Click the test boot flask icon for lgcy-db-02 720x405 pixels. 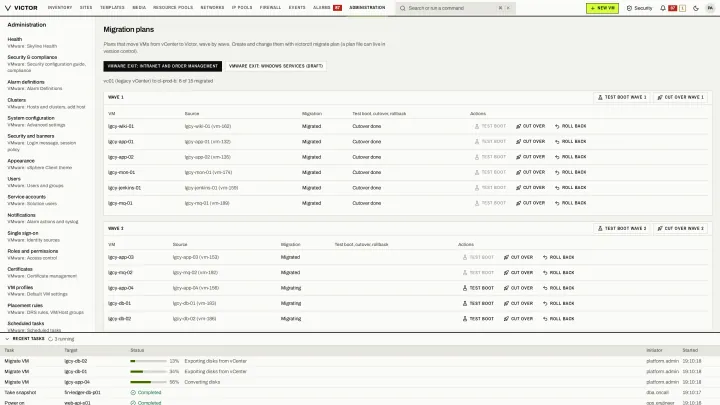465,319
